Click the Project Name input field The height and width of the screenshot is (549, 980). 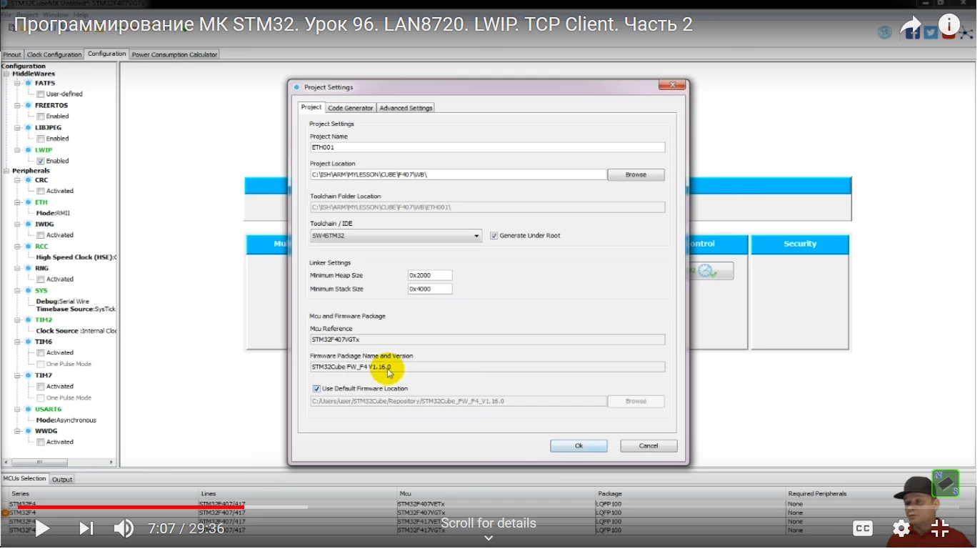click(x=487, y=148)
